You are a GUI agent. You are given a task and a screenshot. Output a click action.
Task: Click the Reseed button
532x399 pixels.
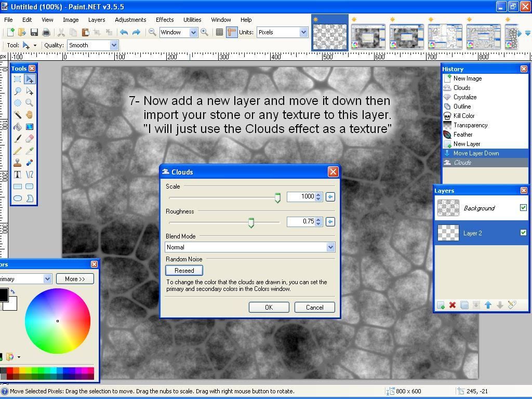tap(184, 270)
